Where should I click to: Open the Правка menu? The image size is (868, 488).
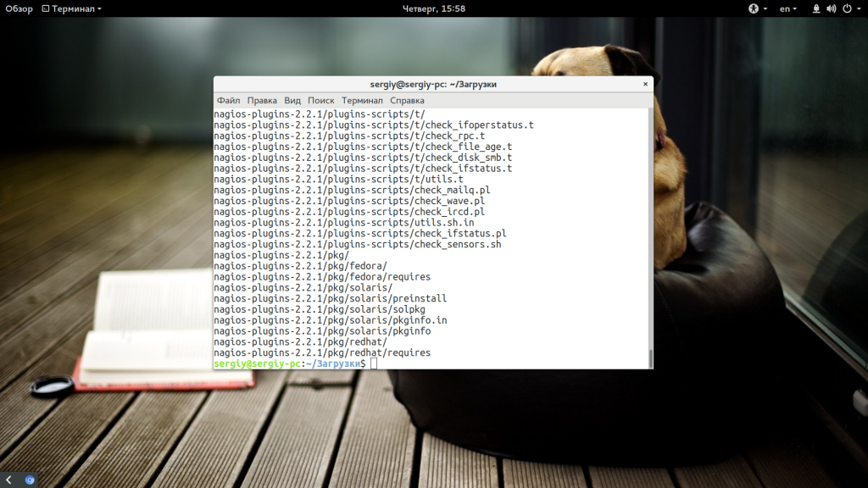tap(262, 100)
